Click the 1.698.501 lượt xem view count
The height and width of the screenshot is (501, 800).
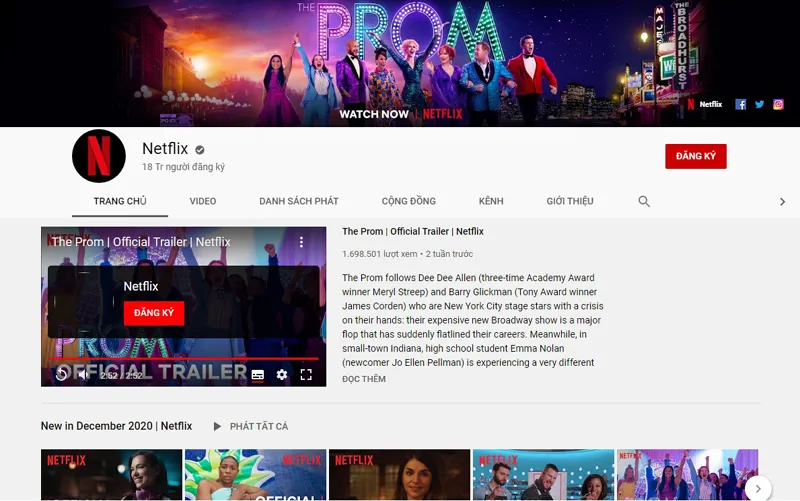380,254
